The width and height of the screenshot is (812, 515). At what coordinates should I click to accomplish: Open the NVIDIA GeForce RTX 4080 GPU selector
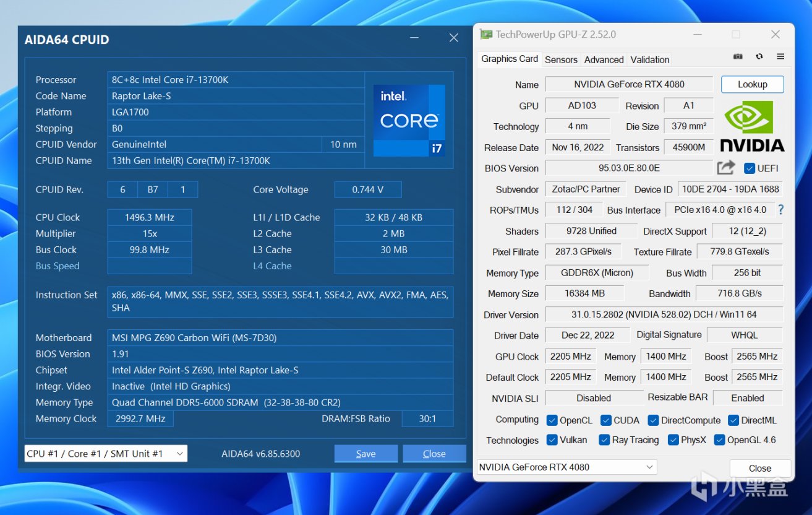566,467
